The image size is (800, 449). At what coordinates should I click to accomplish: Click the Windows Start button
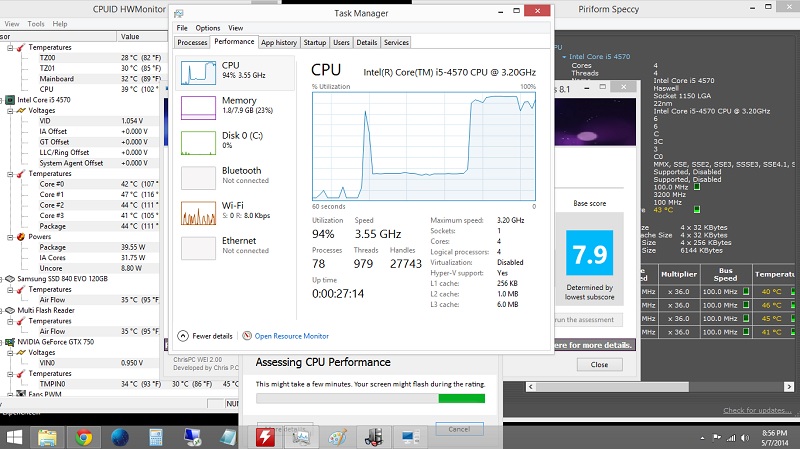(x=14, y=437)
